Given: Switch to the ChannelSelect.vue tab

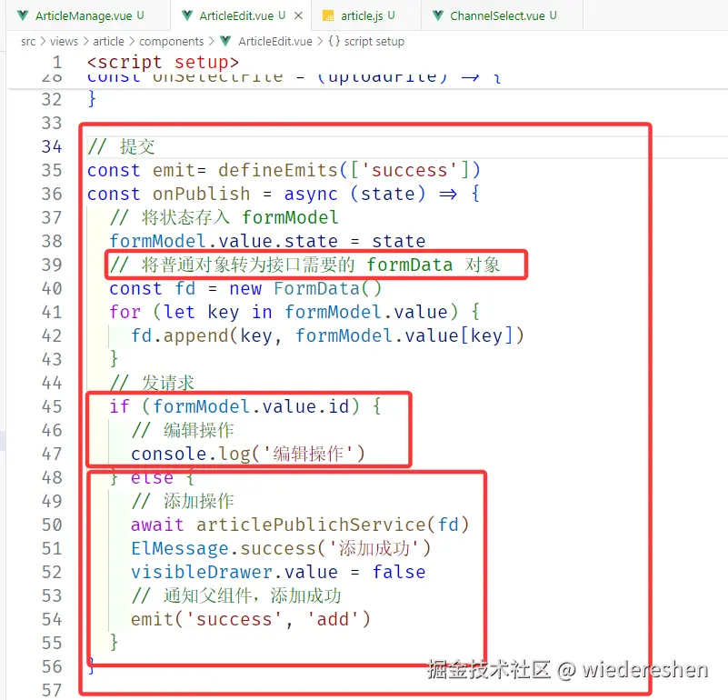Looking at the screenshot, I should click(x=503, y=15).
